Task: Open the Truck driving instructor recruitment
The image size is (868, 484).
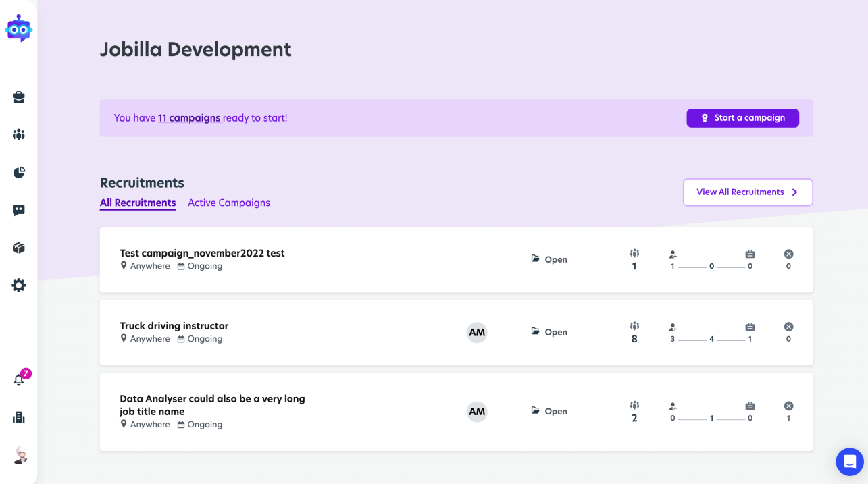Action: 174,326
